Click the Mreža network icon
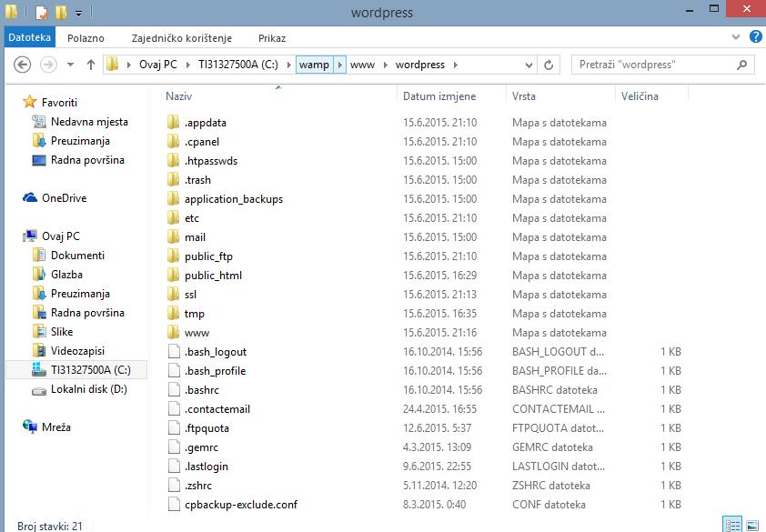The image size is (766, 532). coord(30,427)
